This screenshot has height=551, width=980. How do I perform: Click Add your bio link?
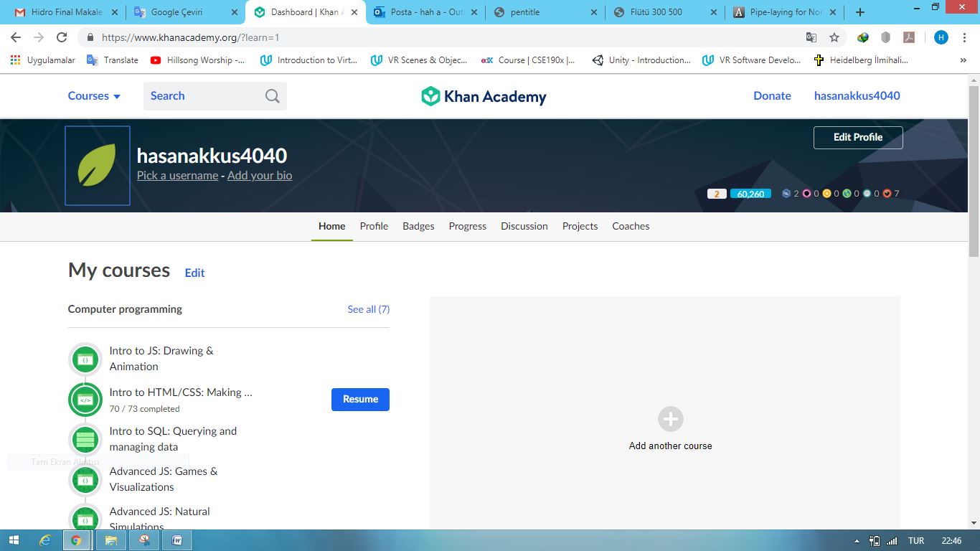[260, 176]
